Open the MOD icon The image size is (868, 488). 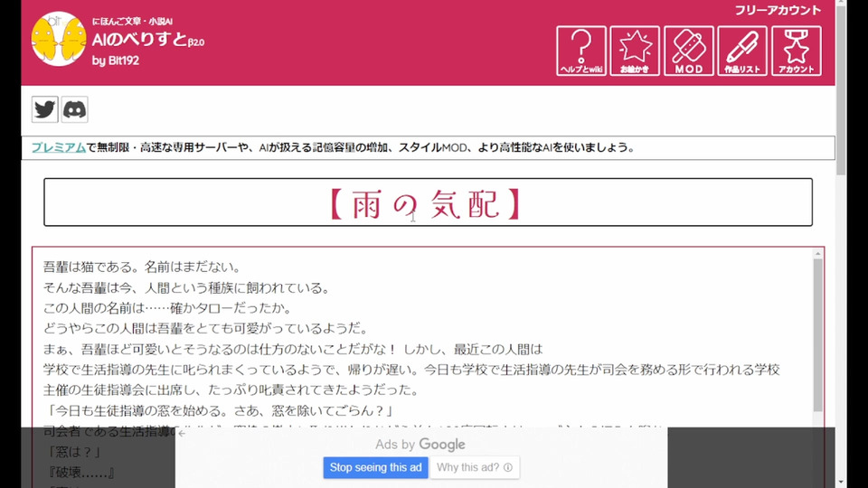[689, 51]
